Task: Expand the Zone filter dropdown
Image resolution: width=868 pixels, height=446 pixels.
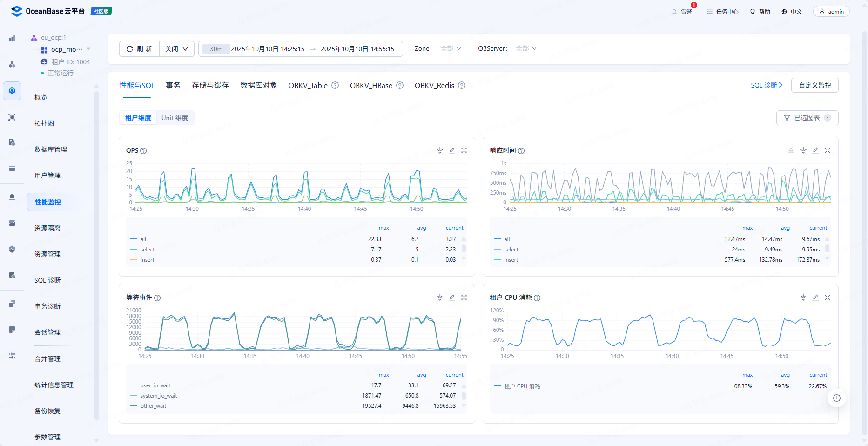Action: click(451, 48)
